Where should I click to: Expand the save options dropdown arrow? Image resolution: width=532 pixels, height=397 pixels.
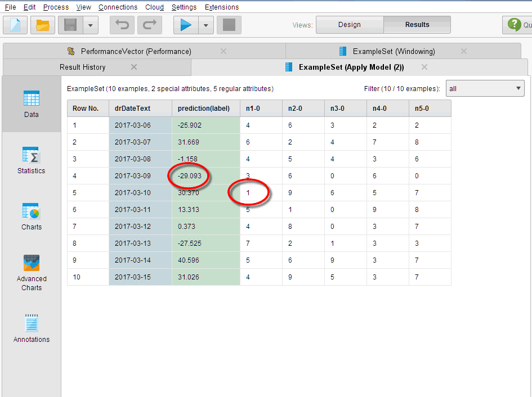tap(91, 25)
